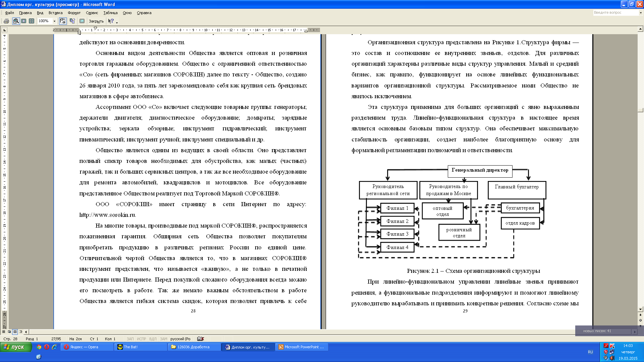Switch to one page preview
Screen dimensions: 644x362
click(23, 21)
